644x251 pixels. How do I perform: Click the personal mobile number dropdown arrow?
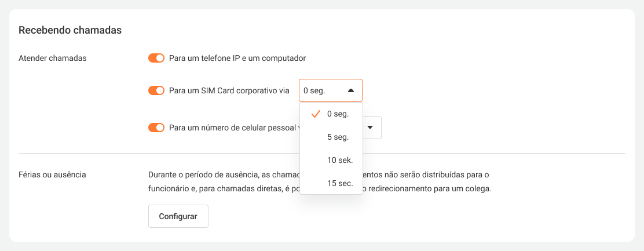click(x=370, y=128)
